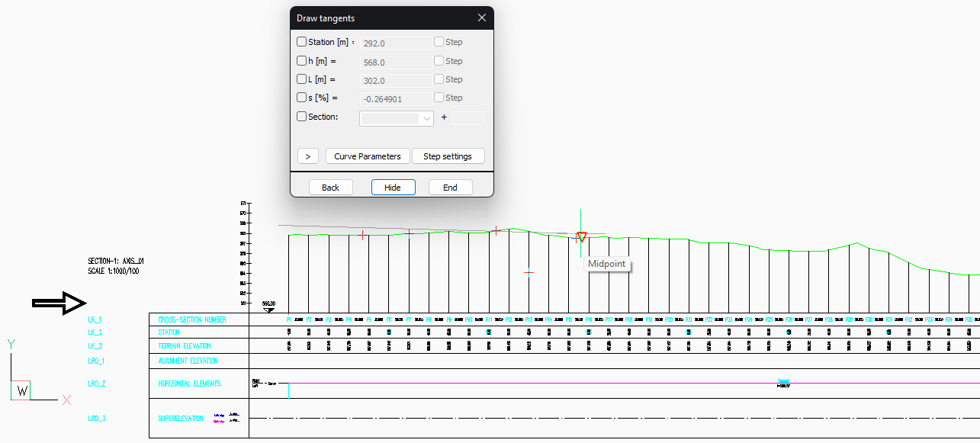
Task: Toggle the Step checkbox next to Station
Action: pyautogui.click(x=439, y=43)
